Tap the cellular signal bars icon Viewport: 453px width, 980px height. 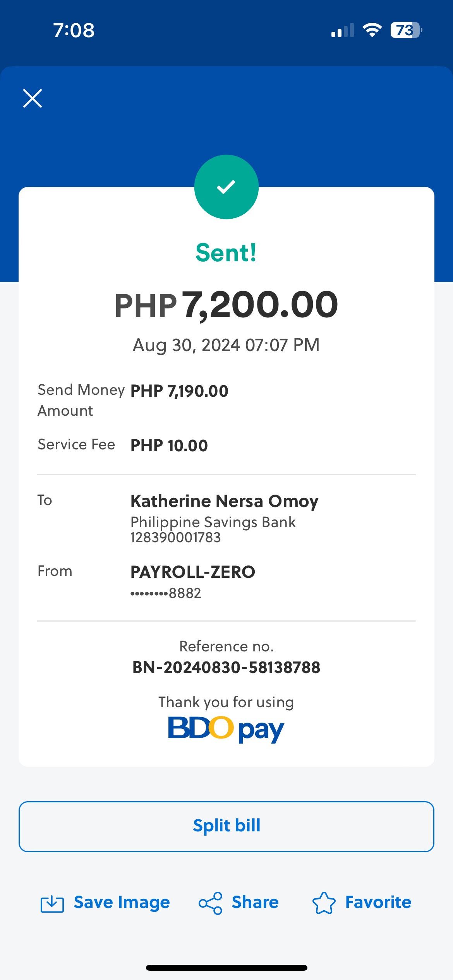pyautogui.click(x=343, y=31)
